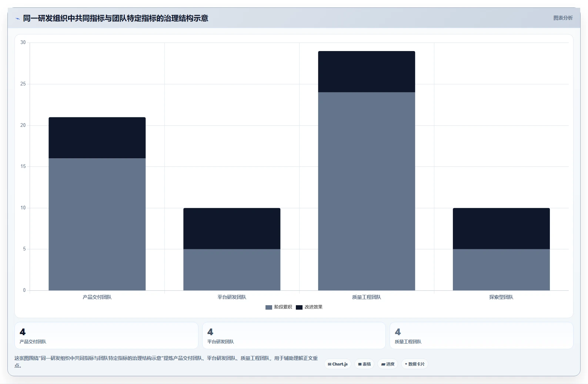
Task: Click 平台研发团队 改进效果 dark bar segment
Action: (232, 229)
